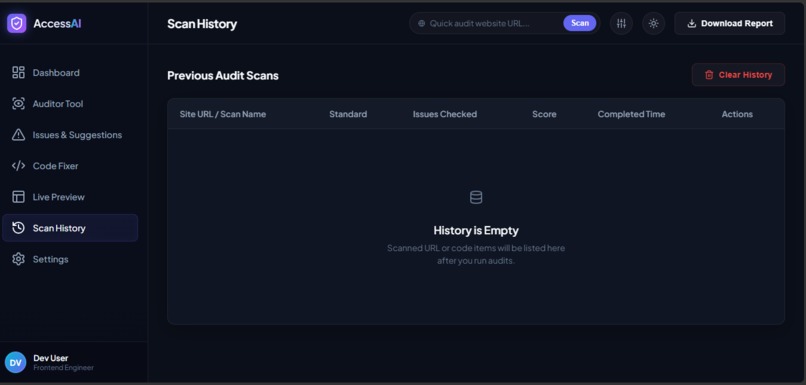The width and height of the screenshot is (806, 385).
Task: Click the Scan History page title
Action: [202, 24]
